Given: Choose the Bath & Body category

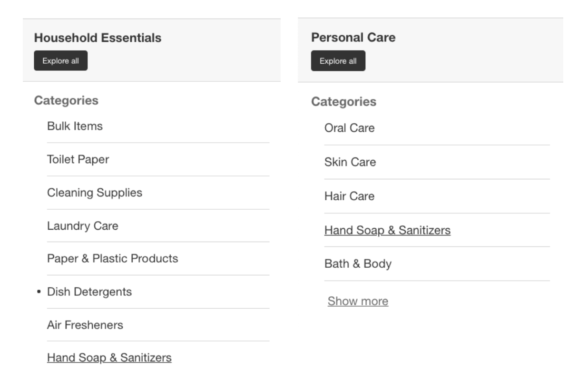Looking at the screenshot, I should click(358, 263).
